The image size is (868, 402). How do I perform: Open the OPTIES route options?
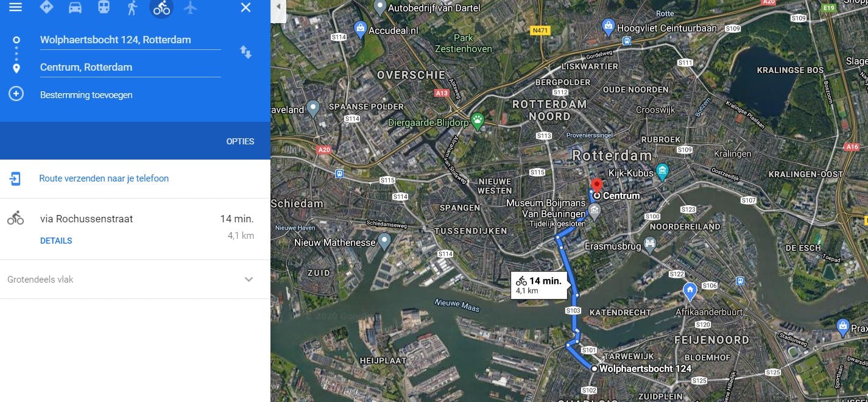pyautogui.click(x=240, y=141)
